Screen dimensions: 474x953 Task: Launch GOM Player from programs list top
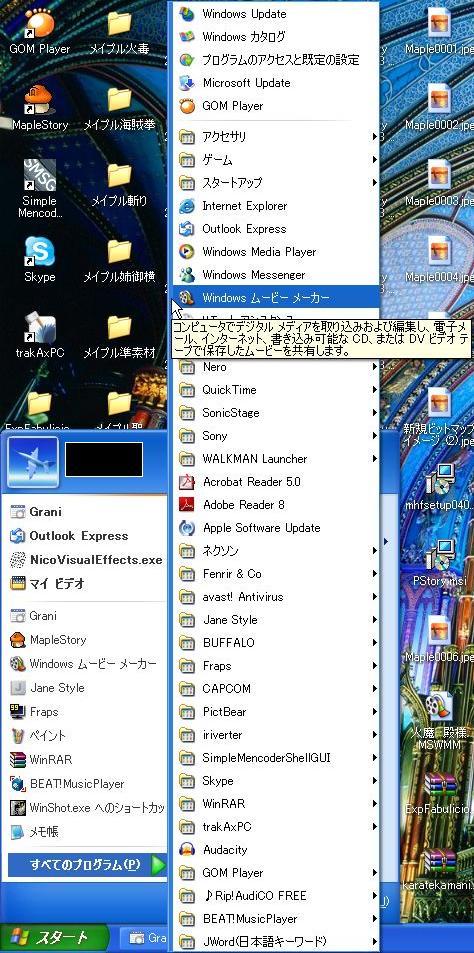point(276,106)
